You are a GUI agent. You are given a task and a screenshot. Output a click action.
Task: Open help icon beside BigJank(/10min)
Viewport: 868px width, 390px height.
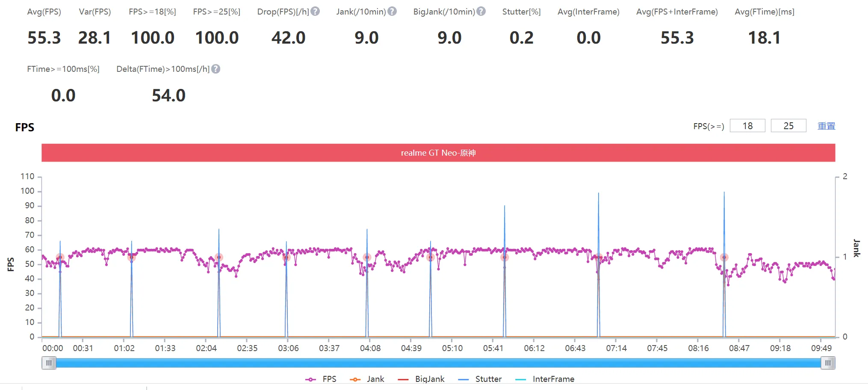click(x=481, y=12)
